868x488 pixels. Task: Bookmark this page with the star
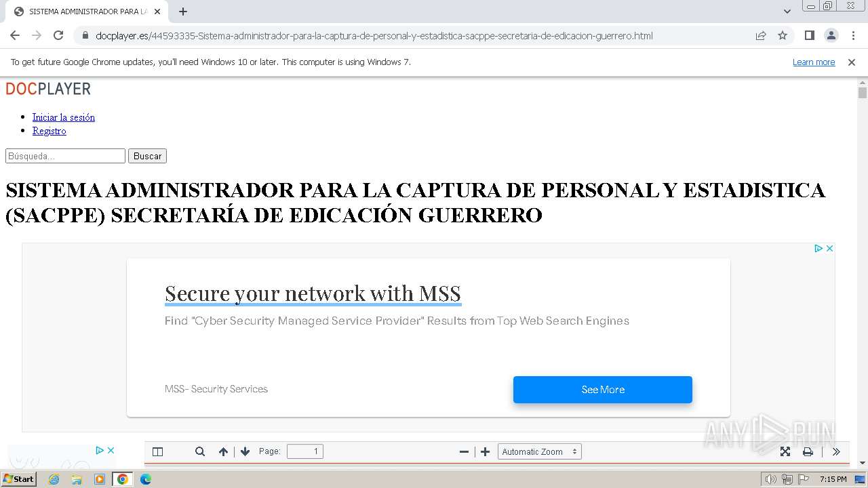coord(783,36)
